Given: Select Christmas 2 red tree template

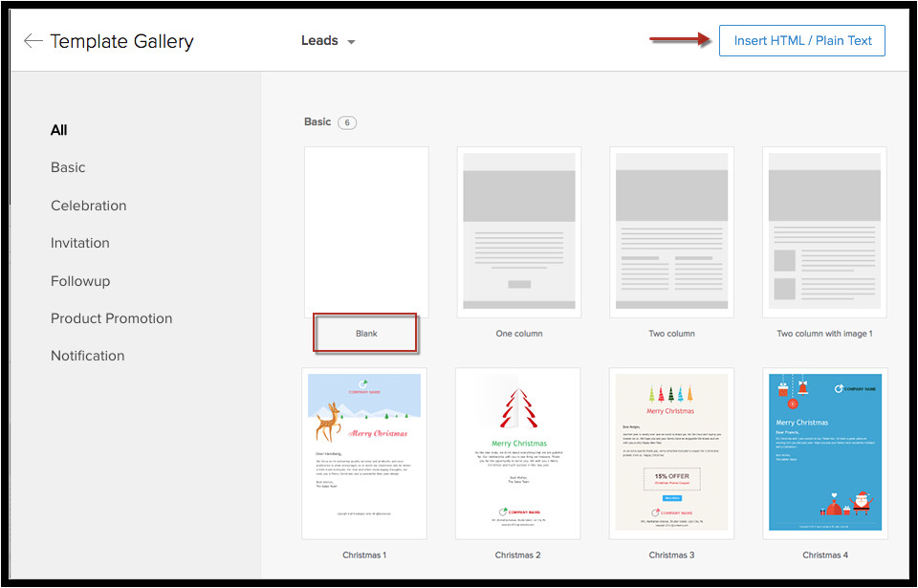Looking at the screenshot, I should pos(518,453).
